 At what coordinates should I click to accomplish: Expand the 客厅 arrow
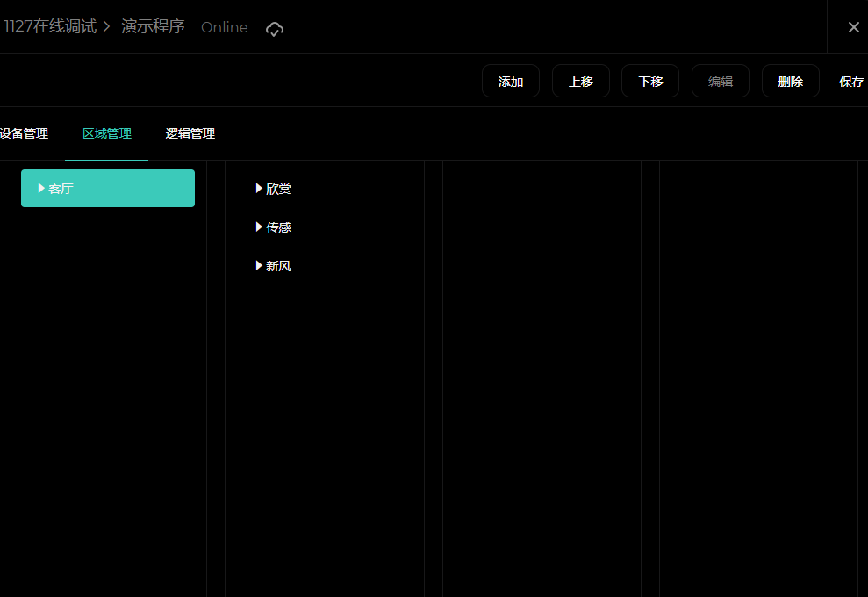coord(41,188)
